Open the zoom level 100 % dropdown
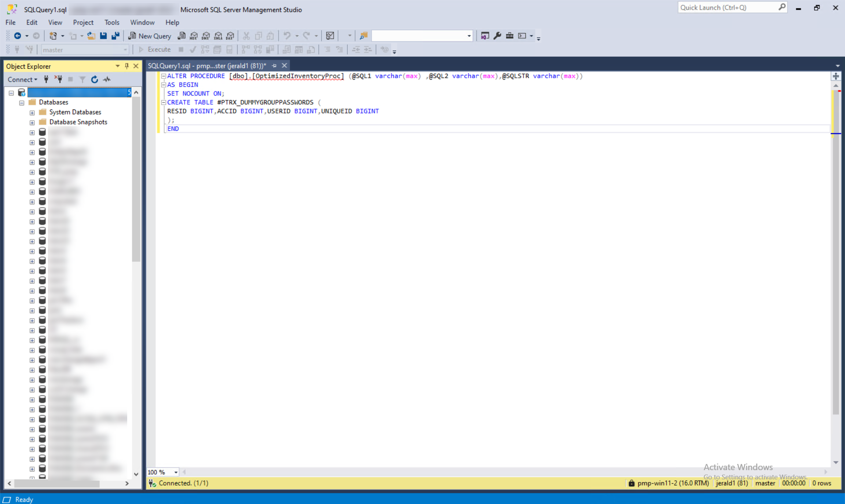 point(176,472)
